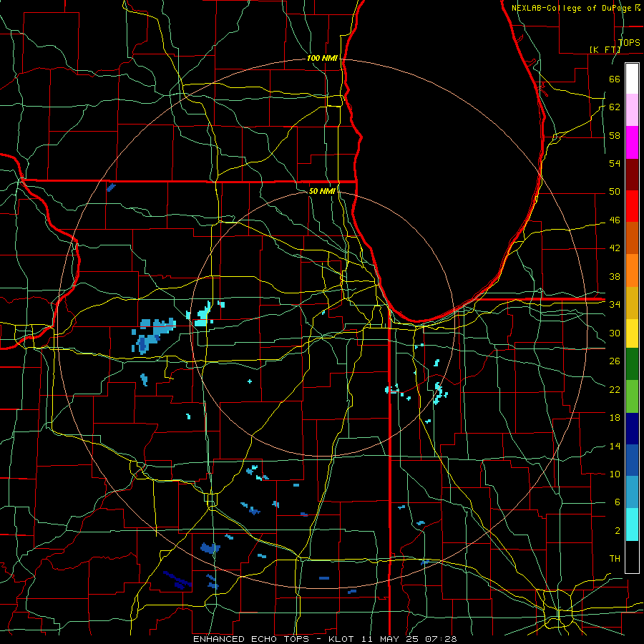Click the legend value "6"
The image size is (644, 644).
pos(617,502)
